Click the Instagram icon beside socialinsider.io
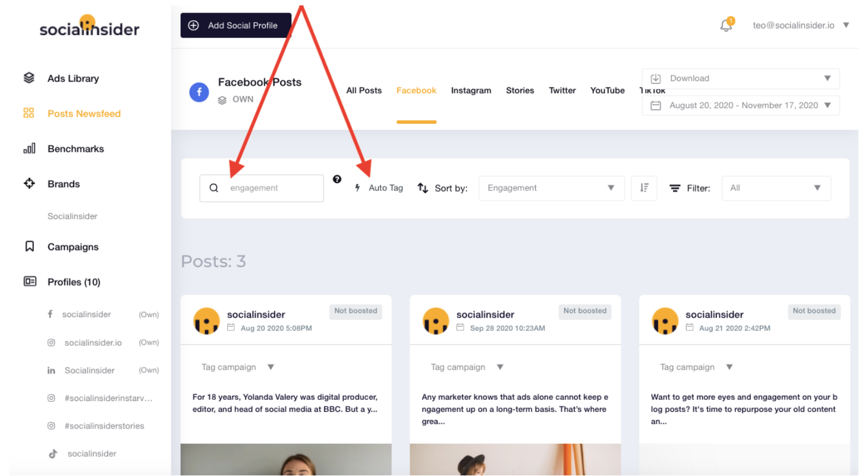This screenshot has height=476, width=868. click(x=51, y=343)
